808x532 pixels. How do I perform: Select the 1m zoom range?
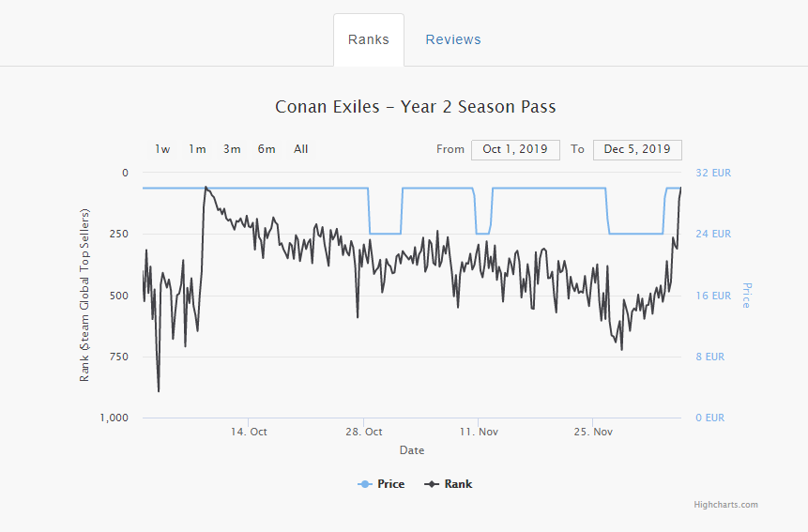(197, 149)
